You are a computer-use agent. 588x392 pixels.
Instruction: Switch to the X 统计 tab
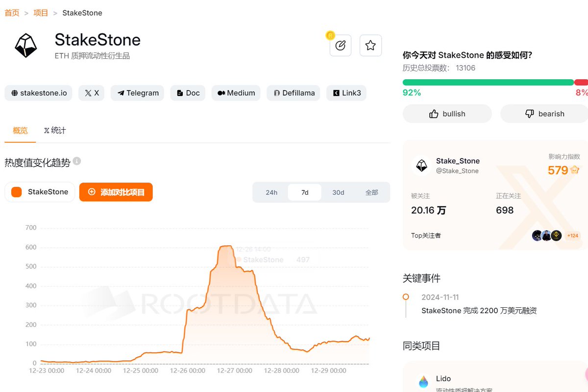pyautogui.click(x=55, y=131)
